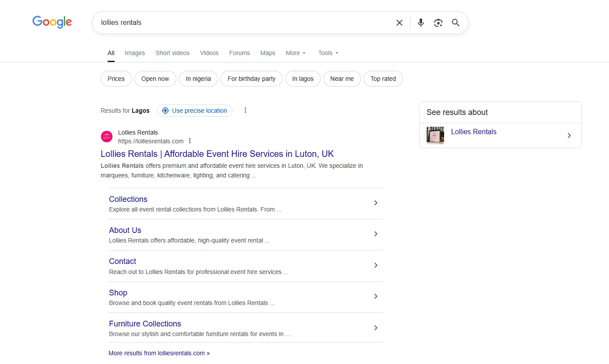609x364 pixels.
Task: Open the three-dot menu beside location
Action: click(245, 111)
